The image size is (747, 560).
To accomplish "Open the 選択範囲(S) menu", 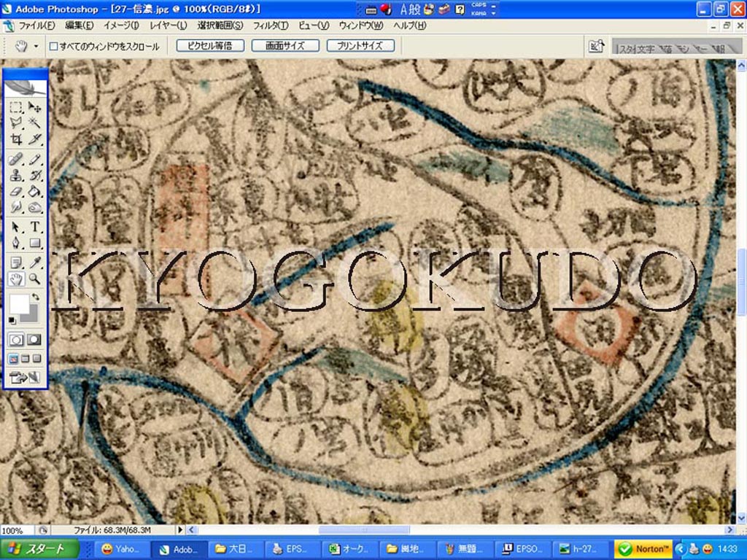I will pyautogui.click(x=220, y=26).
